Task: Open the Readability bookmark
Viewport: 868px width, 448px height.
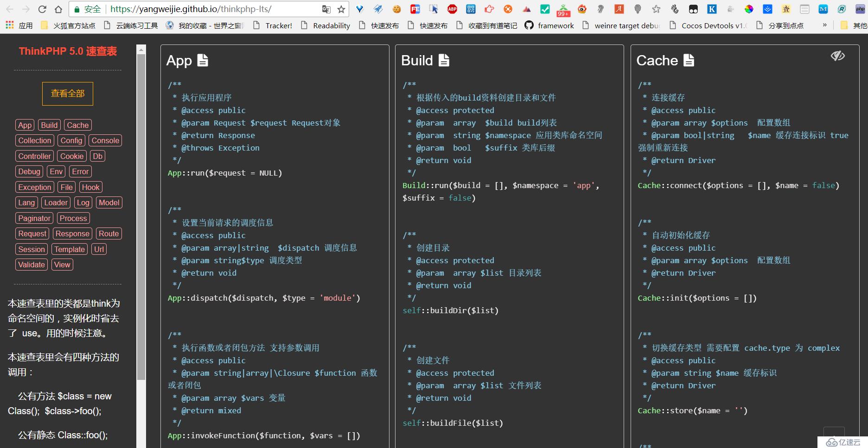Action: (325, 25)
